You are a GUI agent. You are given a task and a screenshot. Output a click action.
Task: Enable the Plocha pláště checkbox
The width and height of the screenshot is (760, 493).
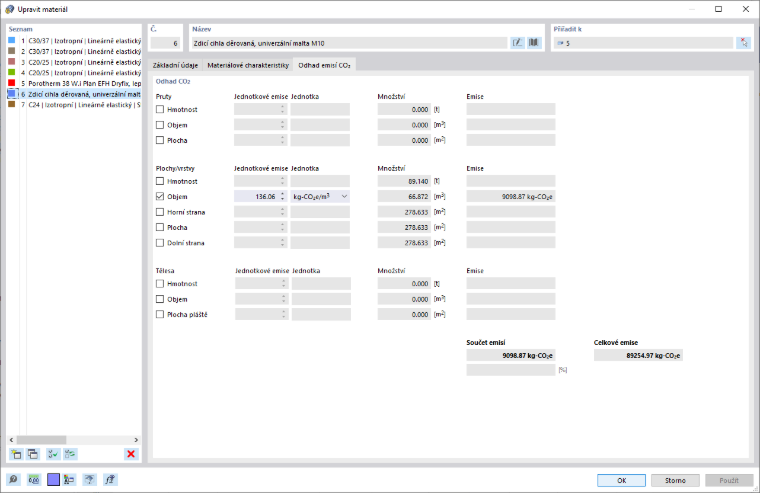(x=160, y=315)
